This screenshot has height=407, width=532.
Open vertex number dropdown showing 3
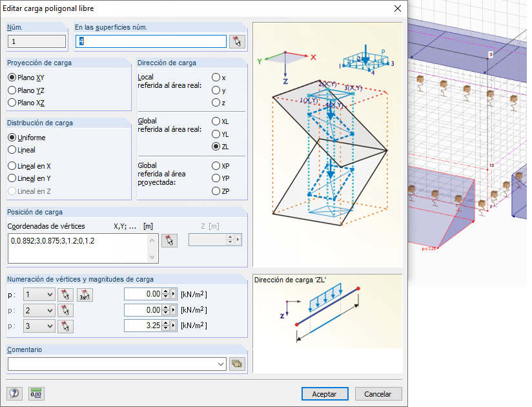point(39,326)
